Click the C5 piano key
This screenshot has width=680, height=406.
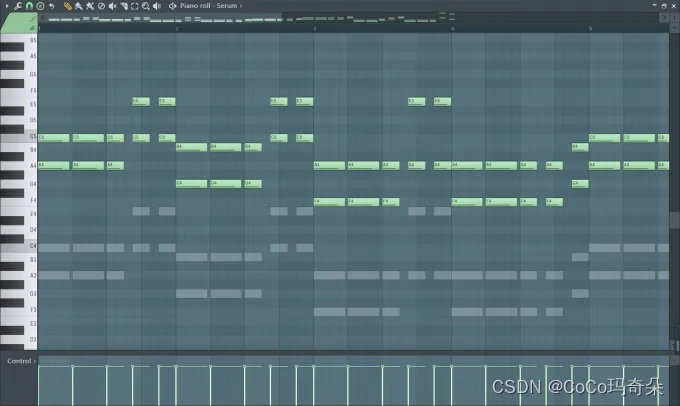[19, 136]
